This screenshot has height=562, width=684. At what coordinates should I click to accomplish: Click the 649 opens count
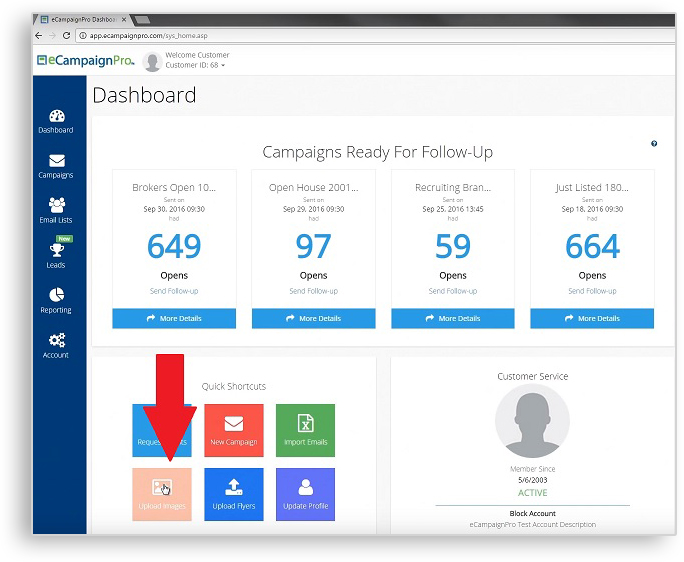(x=174, y=246)
